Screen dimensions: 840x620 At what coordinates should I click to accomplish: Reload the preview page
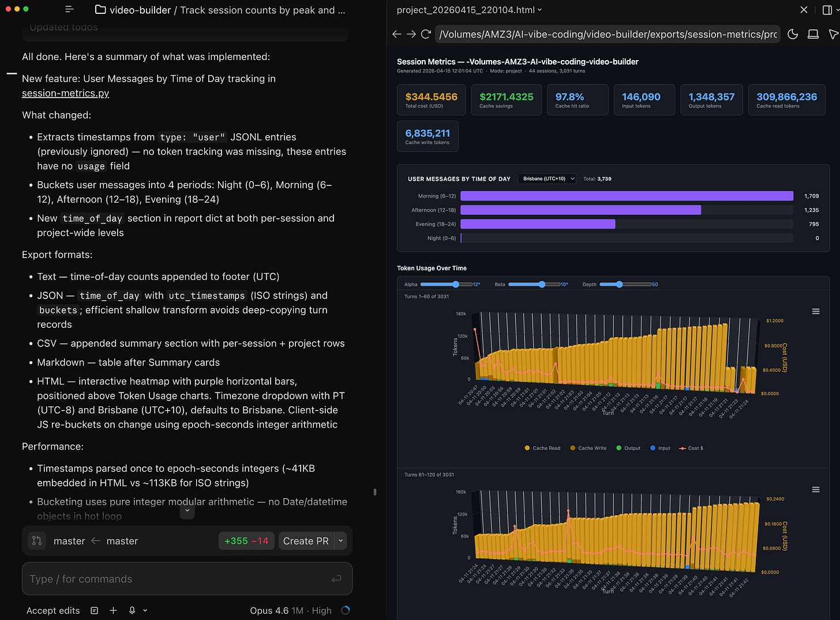tap(426, 34)
